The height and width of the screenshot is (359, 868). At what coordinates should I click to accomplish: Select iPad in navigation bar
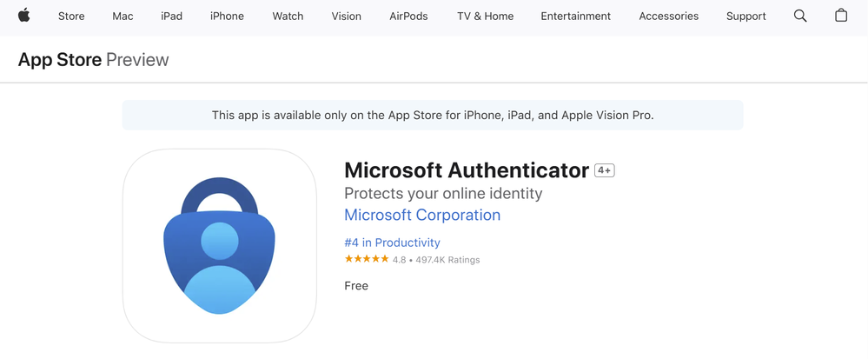tap(172, 16)
